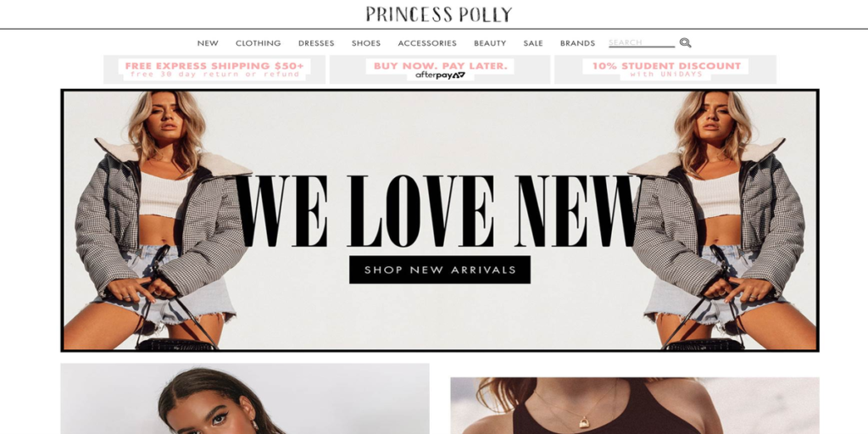Select BEAUTY in the navigation bar
868x434 pixels.
pyautogui.click(x=490, y=43)
